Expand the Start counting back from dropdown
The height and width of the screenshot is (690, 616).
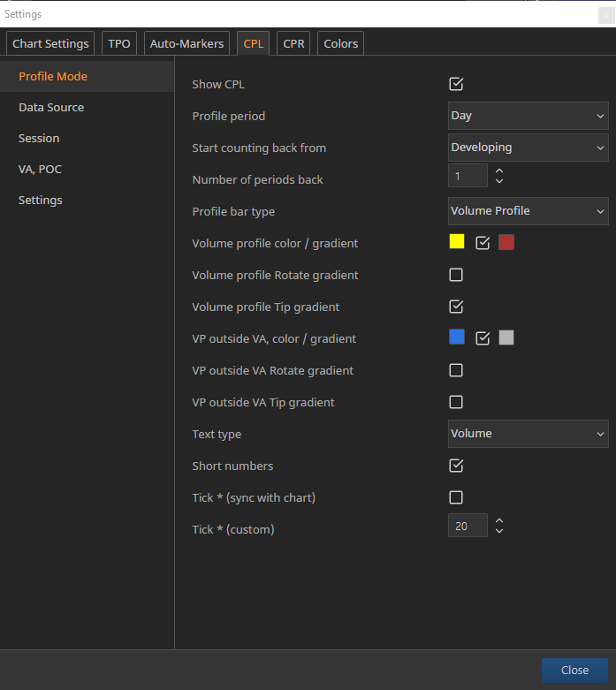coord(528,148)
